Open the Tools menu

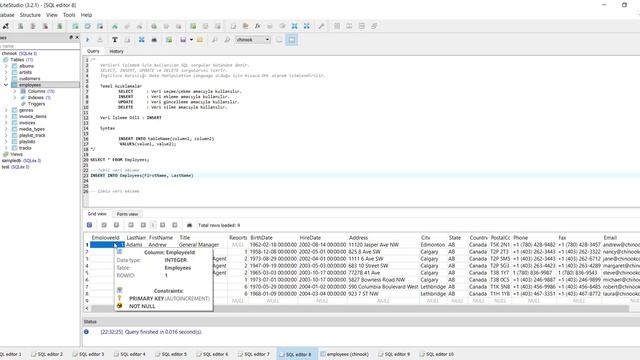click(x=69, y=15)
